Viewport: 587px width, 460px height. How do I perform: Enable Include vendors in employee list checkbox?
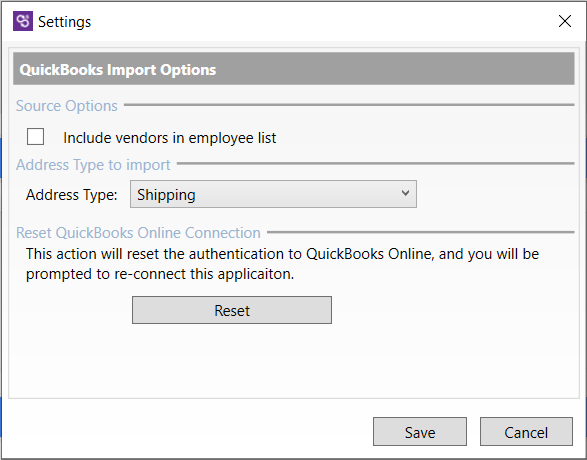[36, 137]
